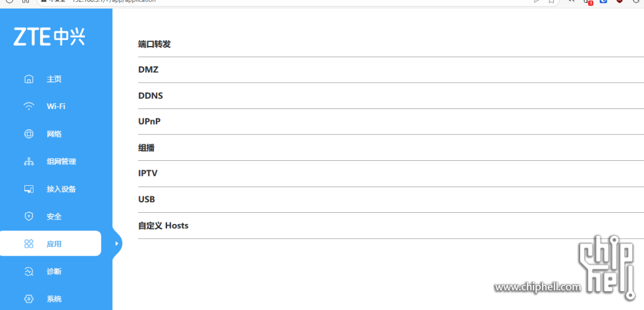
Task: Click the Wi-Fi signal icon in sidebar
Action: click(x=29, y=106)
